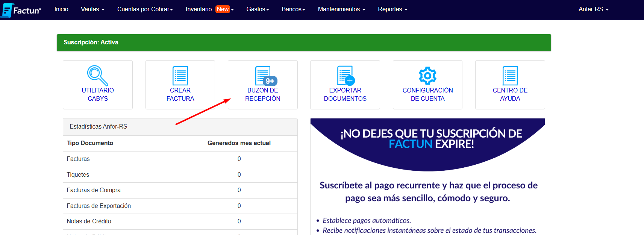Select the Facturas de Exportación row
This screenshot has width=644, height=235.
(180, 206)
